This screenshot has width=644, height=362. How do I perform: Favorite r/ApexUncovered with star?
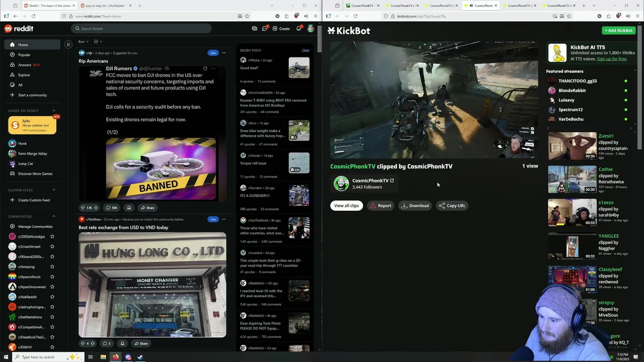pos(52,287)
